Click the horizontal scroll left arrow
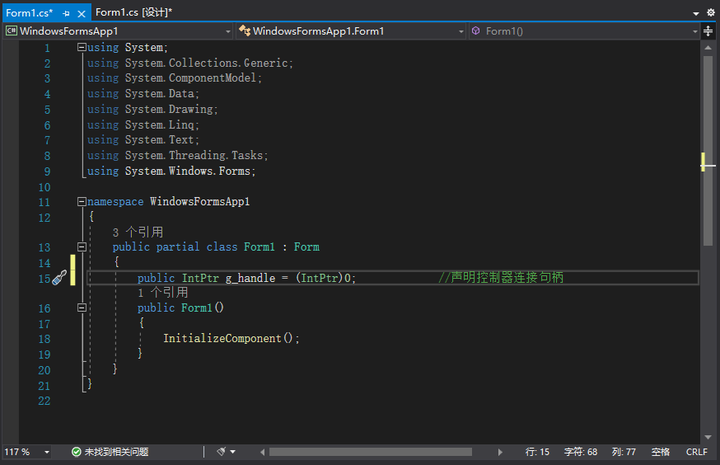The width and height of the screenshot is (720, 465). click(262, 453)
